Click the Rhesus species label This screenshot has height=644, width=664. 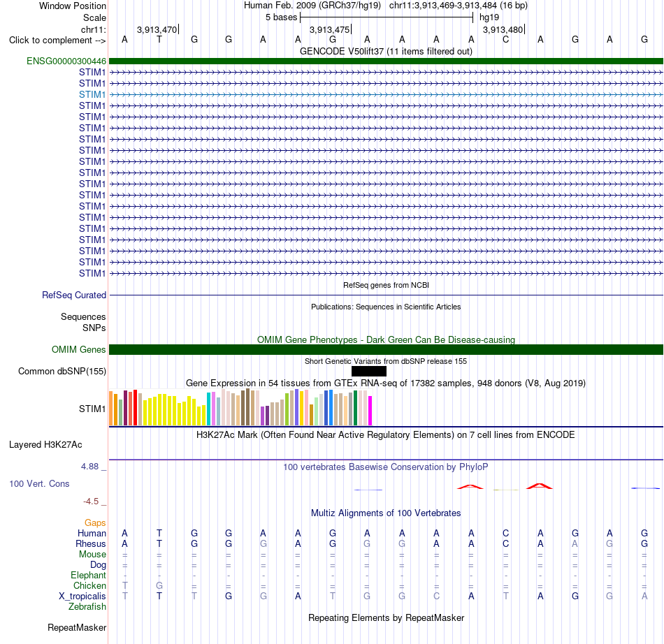click(x=91, y=543)
